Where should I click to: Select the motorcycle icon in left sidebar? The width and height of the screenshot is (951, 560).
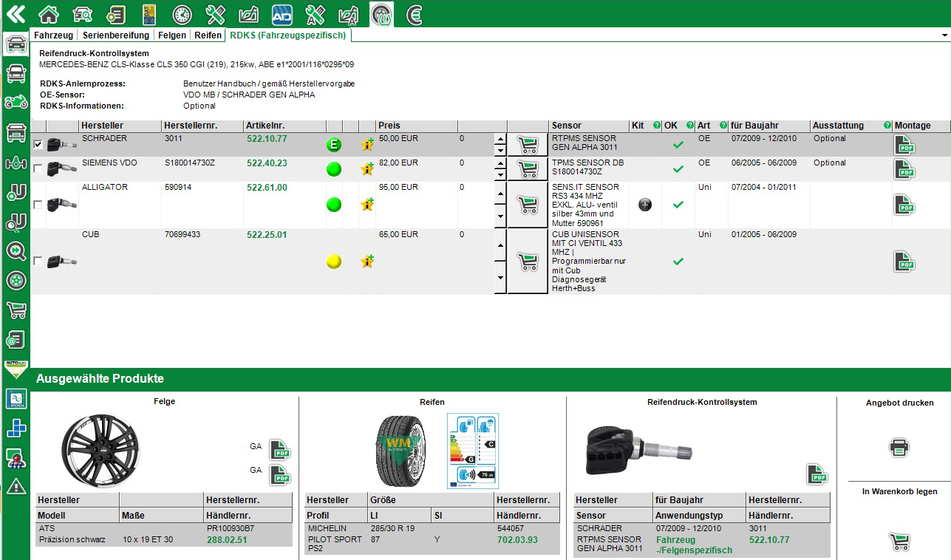16,102
